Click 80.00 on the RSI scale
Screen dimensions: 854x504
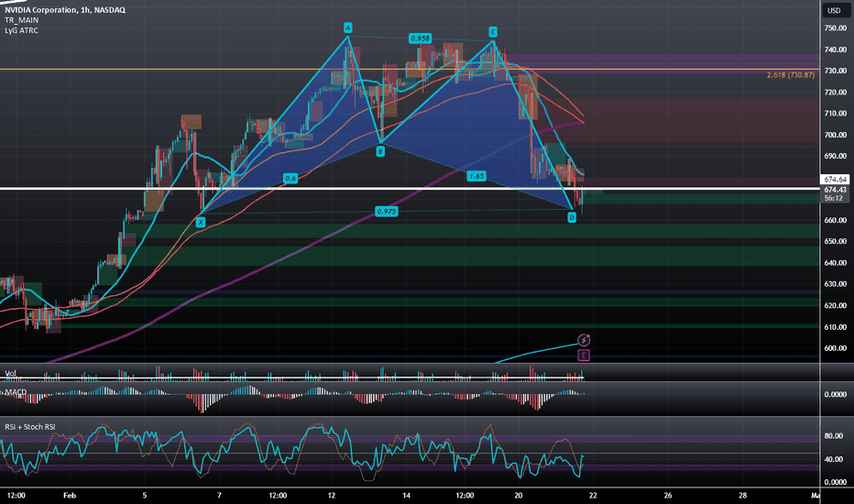click(836, 436)
